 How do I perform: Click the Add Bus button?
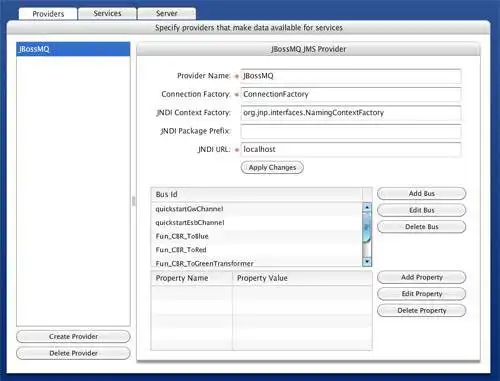pyautogui.click(x=421, y=194)
